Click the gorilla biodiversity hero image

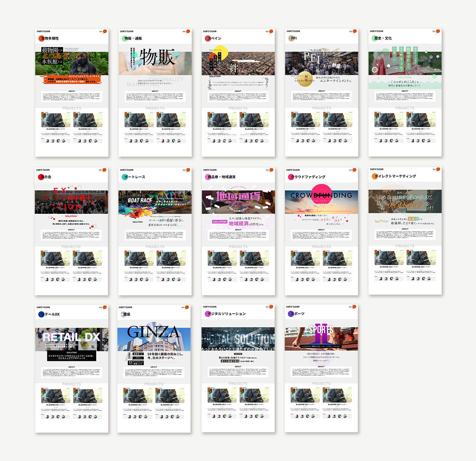(72, 63)
